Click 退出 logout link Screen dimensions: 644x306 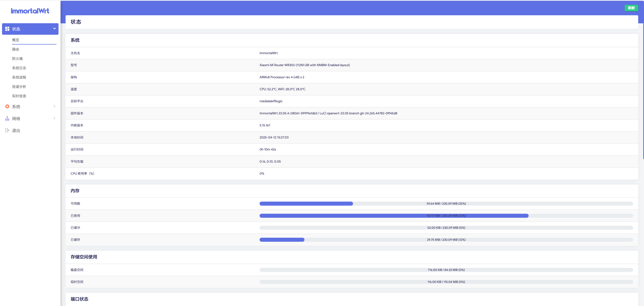pyautogui.click(x=16, y=131)
